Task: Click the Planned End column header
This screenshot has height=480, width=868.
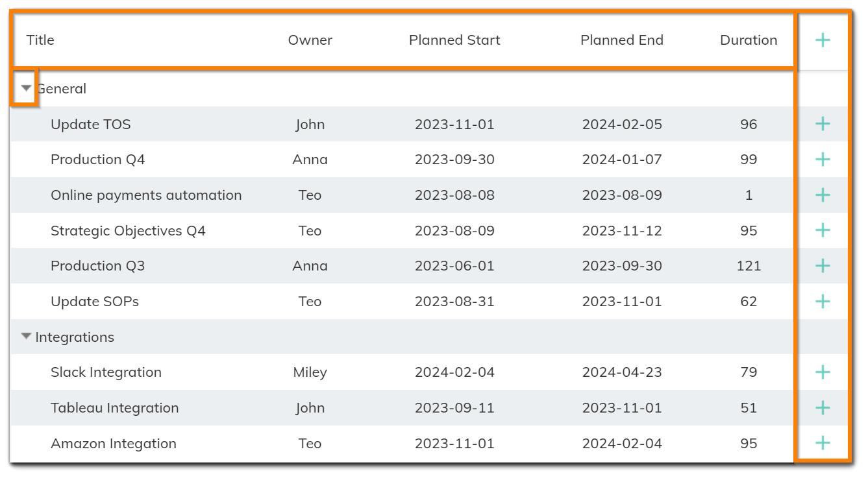Action: (622, 40)
